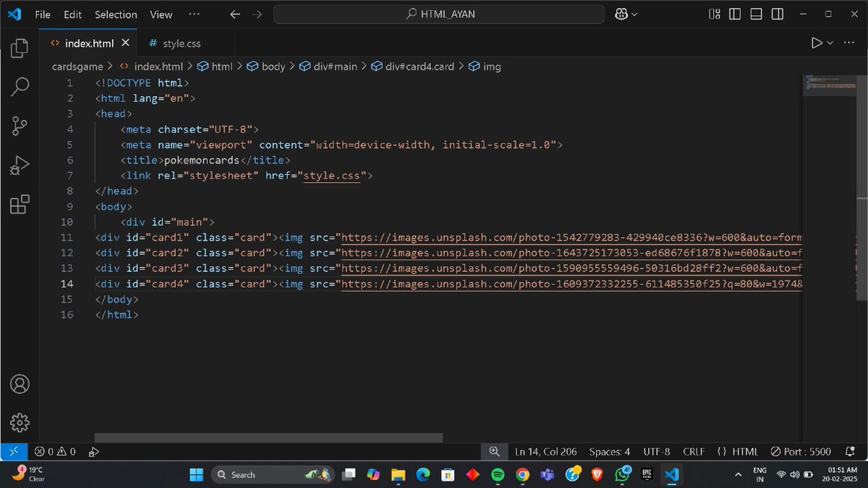Click cardsgame in breadcrumb
The height and width of the screenshot is (488, 868).
pos(77,67)
